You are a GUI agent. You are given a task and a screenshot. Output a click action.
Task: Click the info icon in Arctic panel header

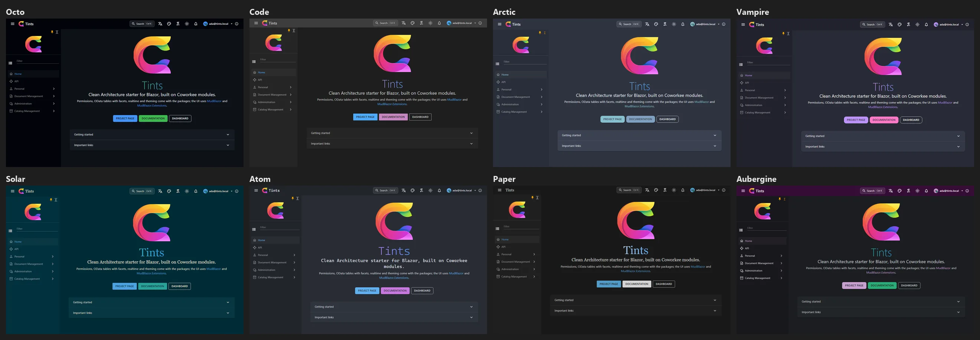point(723,24)
